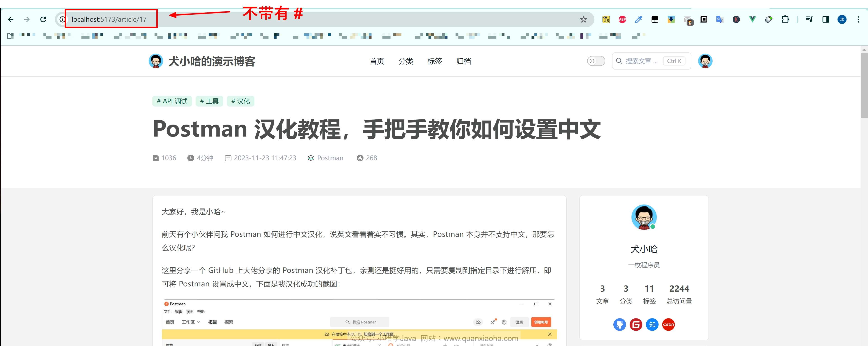
Task: Click the 4分钟 reading time
Action: [205, 158]
